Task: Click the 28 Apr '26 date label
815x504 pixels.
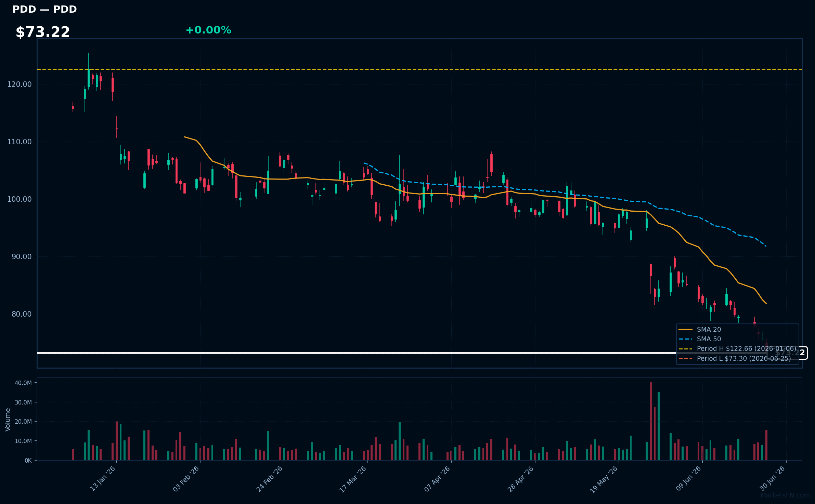Action: tap(521, 479)
